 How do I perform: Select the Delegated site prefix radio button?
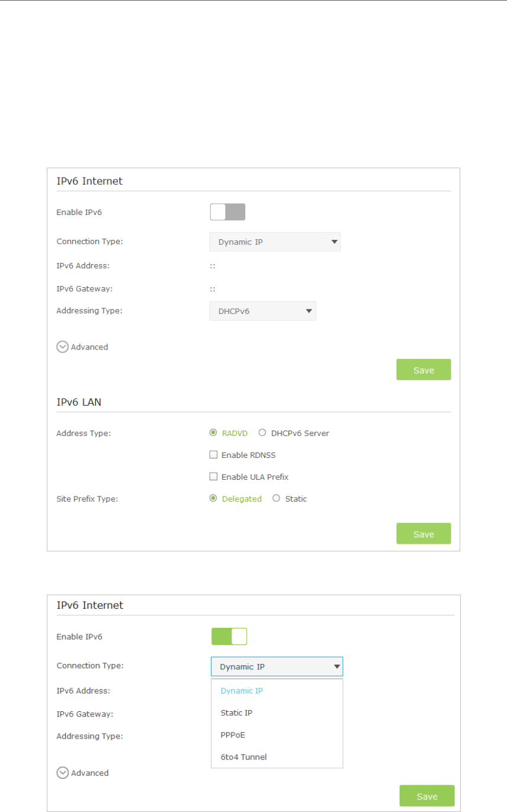click(x=213, y=499)
